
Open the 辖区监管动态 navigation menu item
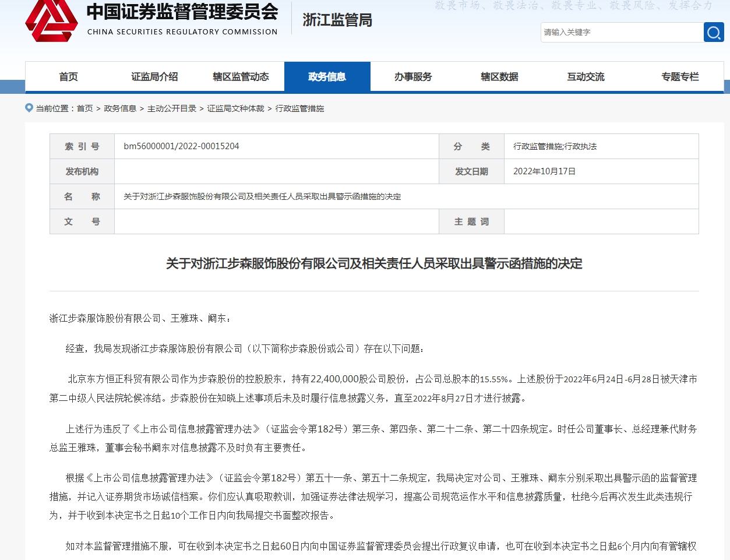pos(240,76)
